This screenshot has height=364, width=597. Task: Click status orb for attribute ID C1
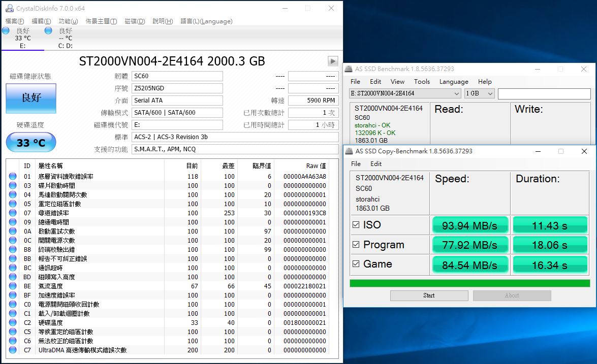point(13,313)
